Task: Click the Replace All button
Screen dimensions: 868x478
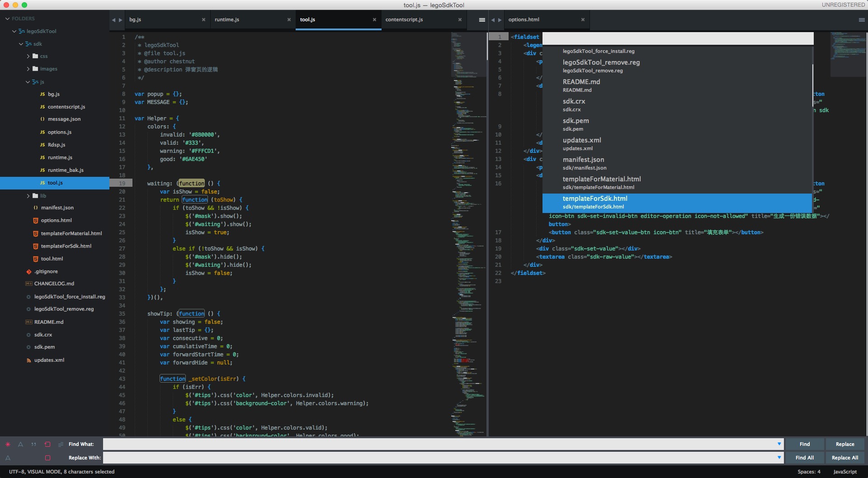Action: click(845, 458)
